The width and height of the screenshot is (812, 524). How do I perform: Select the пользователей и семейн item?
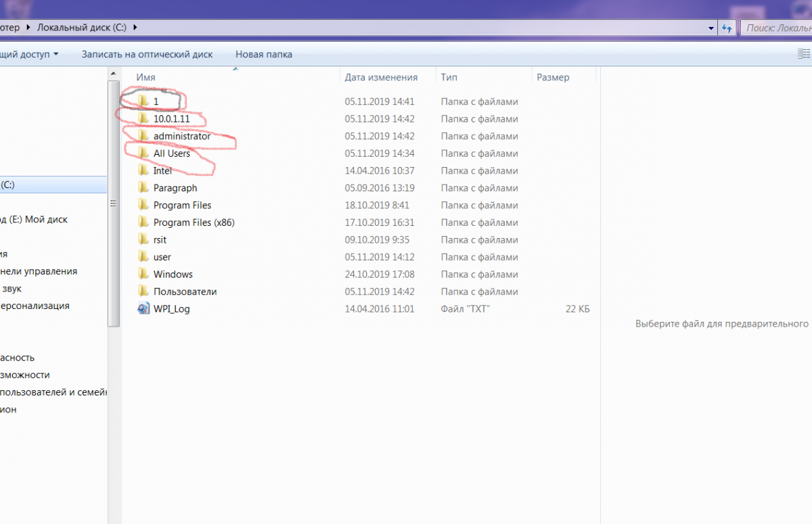(53, 392)
